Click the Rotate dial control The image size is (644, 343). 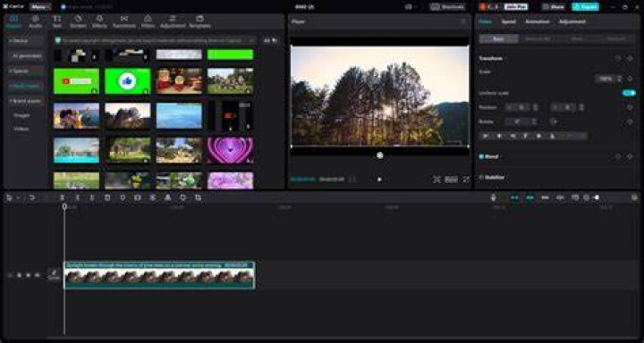[554, 121]
